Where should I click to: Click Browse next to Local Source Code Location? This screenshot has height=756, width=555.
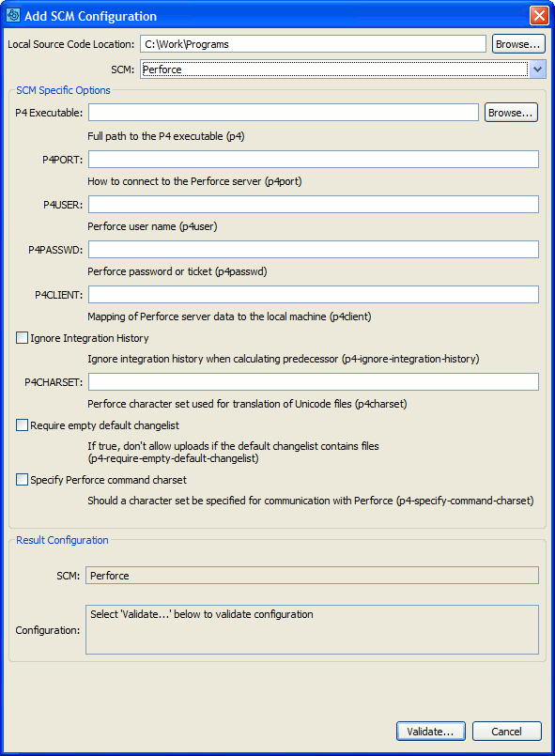(517, 43)
